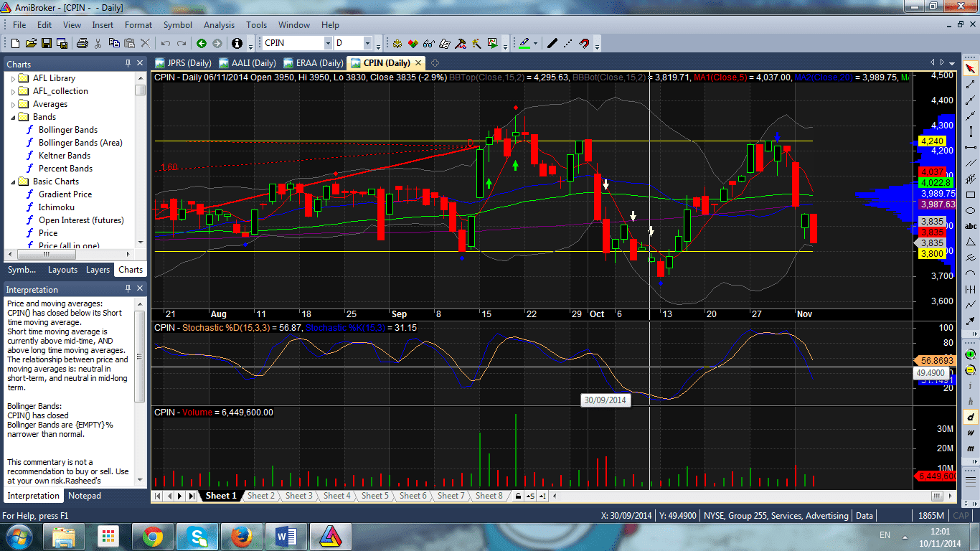
Task: Click the eyeglasses Quick Review icon
Action: (x=428, y=43)
